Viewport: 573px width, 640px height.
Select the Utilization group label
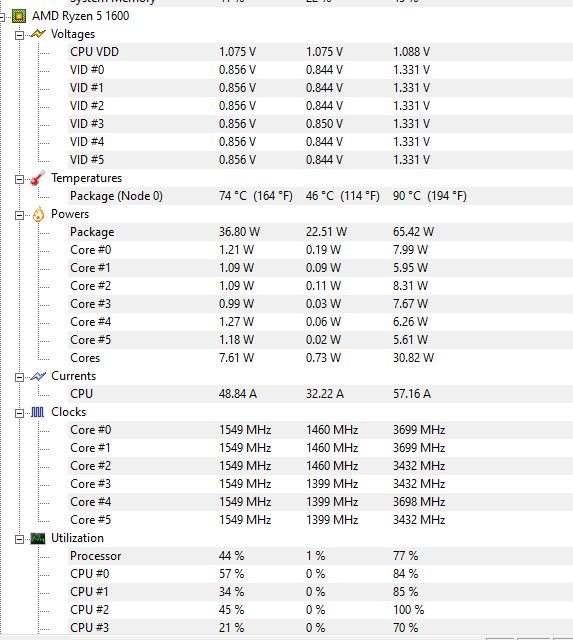tap(77, 538)
